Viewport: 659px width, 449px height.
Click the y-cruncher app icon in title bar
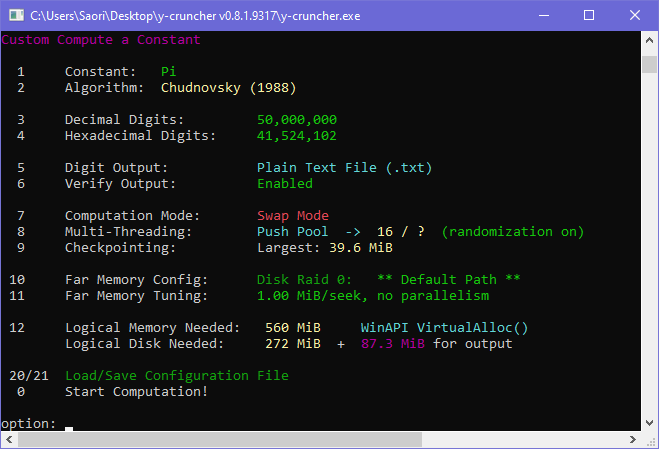tap(15, 15)
